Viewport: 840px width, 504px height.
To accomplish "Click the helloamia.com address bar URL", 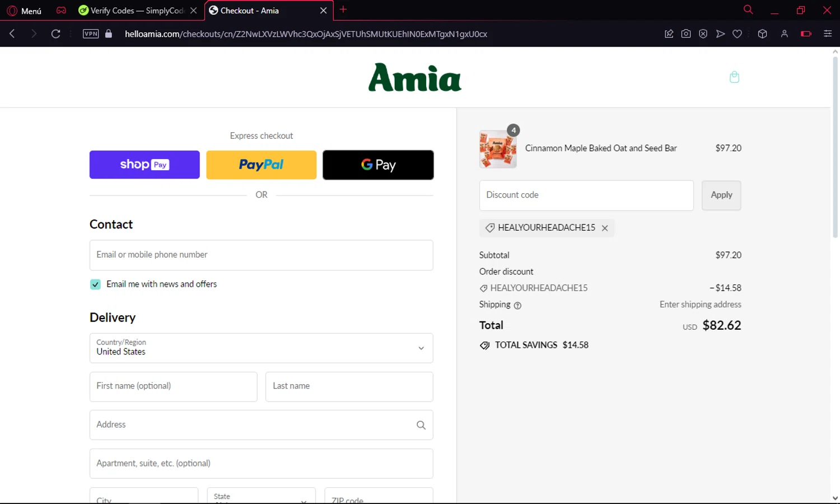I will [x=306, y=34].
